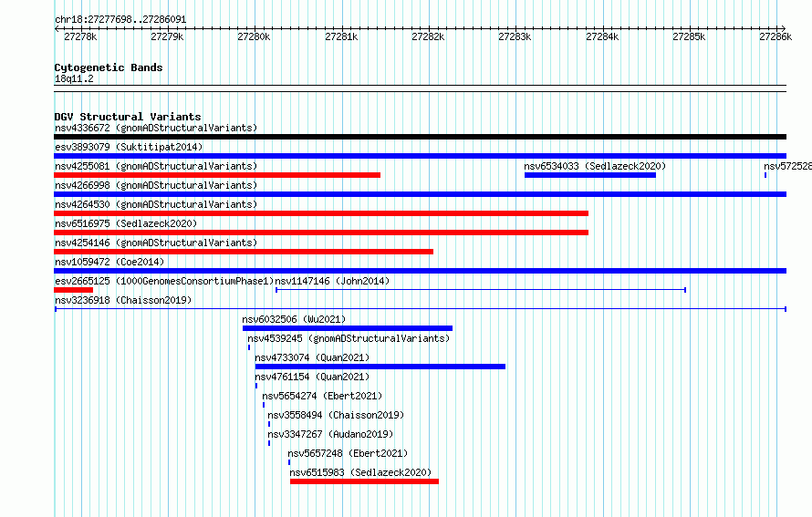Click the 27280k ruler position

click(254, 36)
